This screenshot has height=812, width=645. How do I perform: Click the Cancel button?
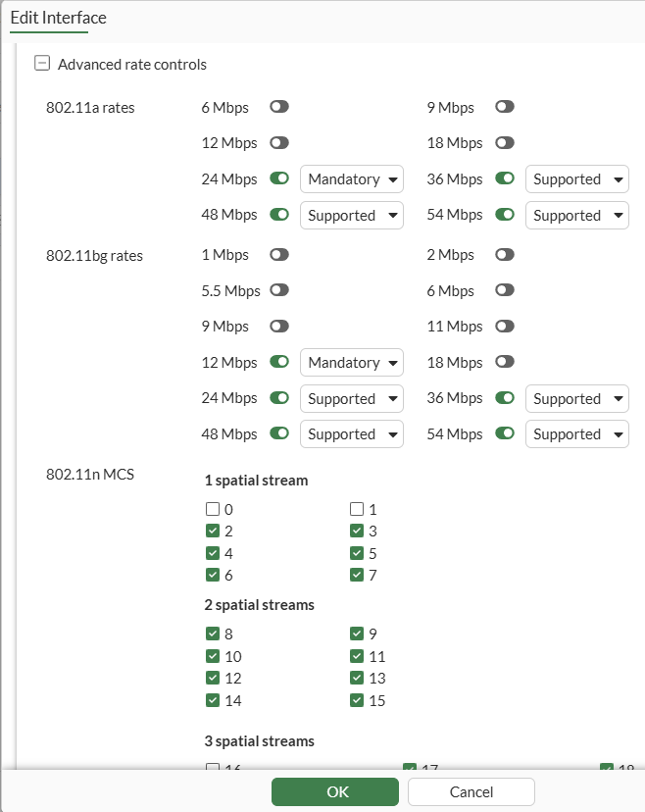coord(471,791)
